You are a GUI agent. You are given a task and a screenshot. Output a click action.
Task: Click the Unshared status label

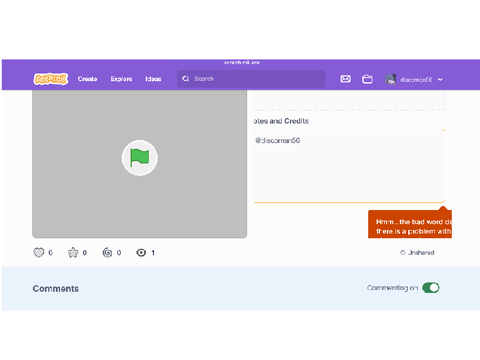tap(417, 253)
